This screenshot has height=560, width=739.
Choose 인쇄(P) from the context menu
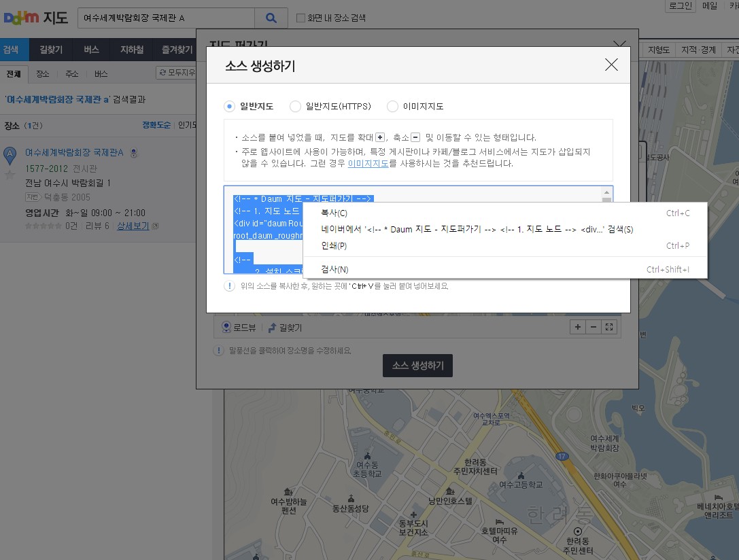334,245
